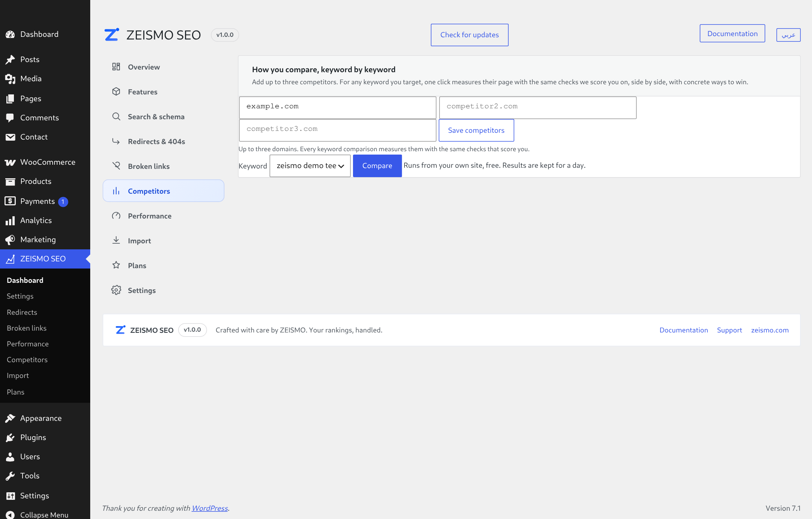Focus the competitor3.com input field
Image resolution: width=812 pixels, height=519 pixels.
[x=338, y=130]
